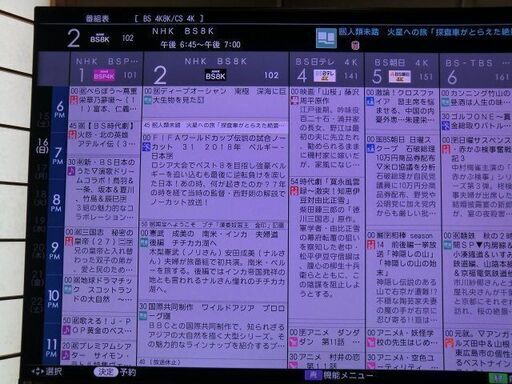Select BS-TBS channel 161 header

coord(476,72)
